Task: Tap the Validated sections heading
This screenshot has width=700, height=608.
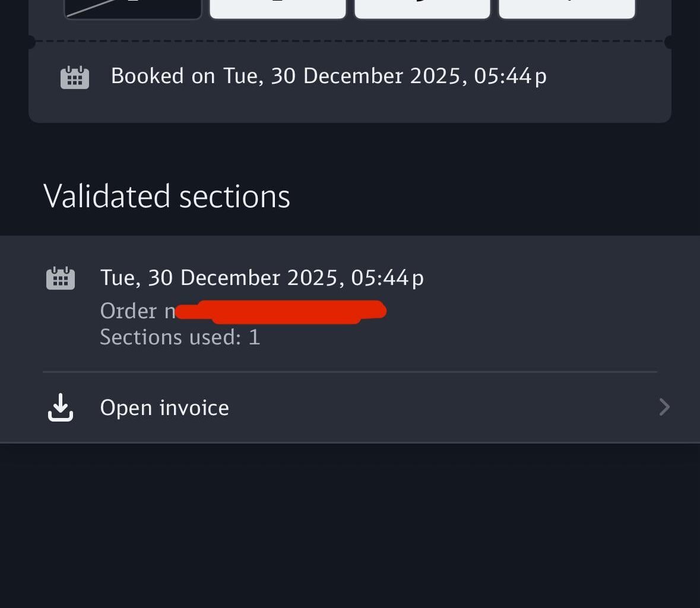Action: click(x=167, y=195)
